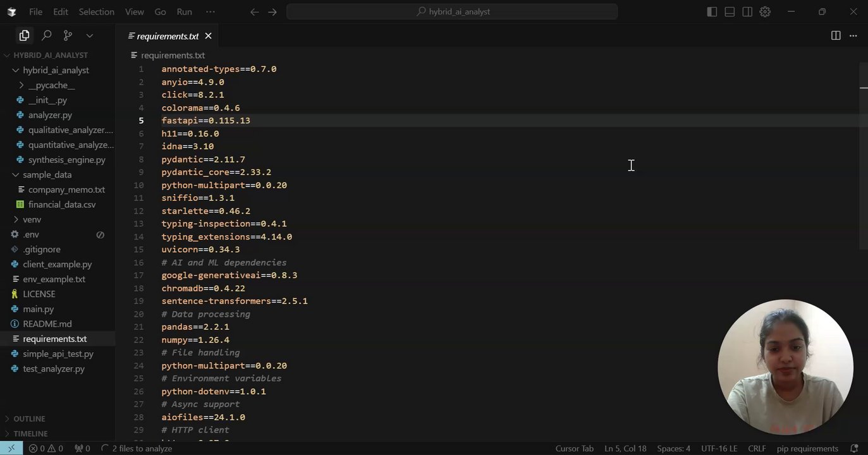Open the Search view in sidebar

(46, 35)
